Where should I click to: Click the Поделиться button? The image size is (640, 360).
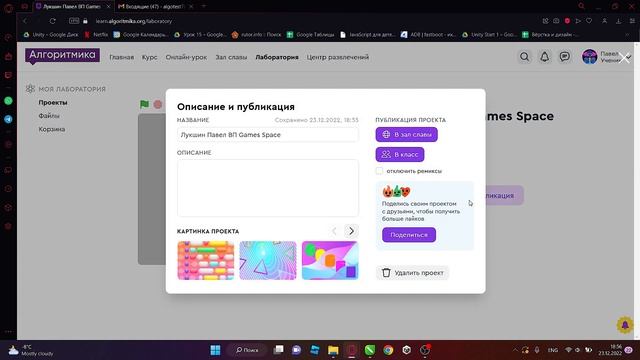(409, 235)
